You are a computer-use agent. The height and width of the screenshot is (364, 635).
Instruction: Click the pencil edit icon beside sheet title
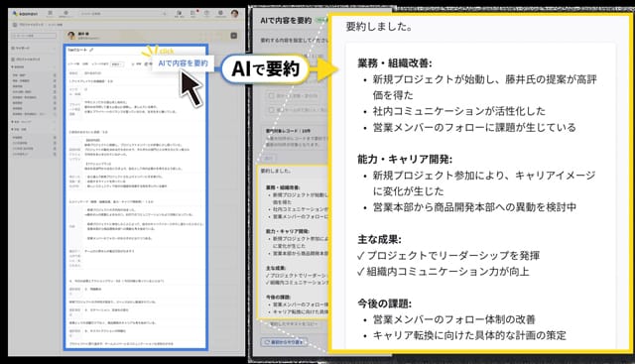[x=91, y=50]
